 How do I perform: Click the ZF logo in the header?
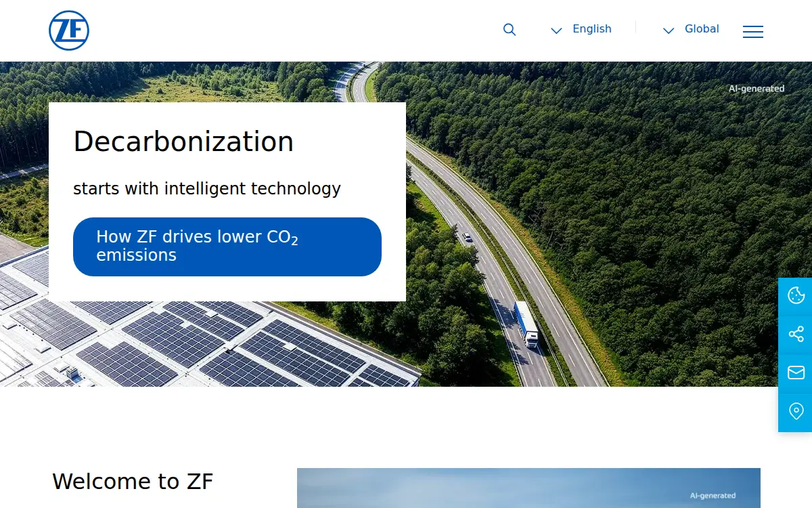[69, 30]
